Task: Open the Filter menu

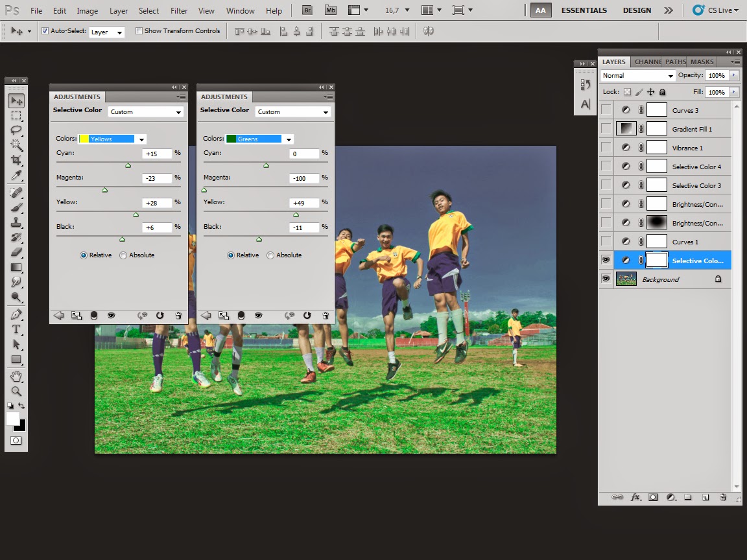Action: (x=179, y=10)
